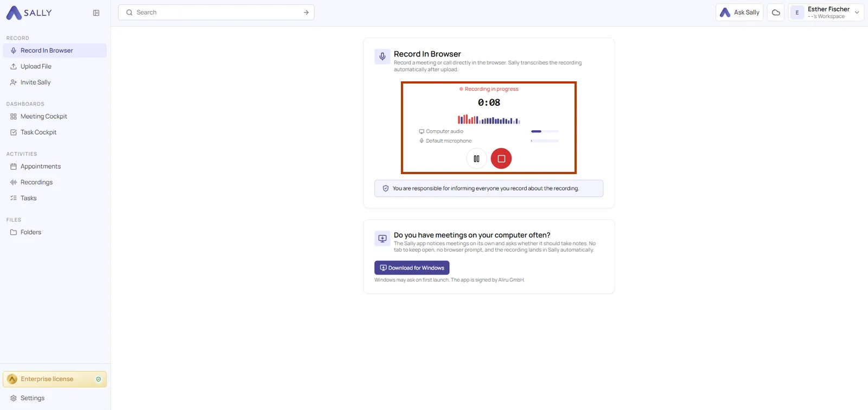This screenshot has height=410, width=868.
Task: Click the E user avatar
Action: click(x=797, y=12)
